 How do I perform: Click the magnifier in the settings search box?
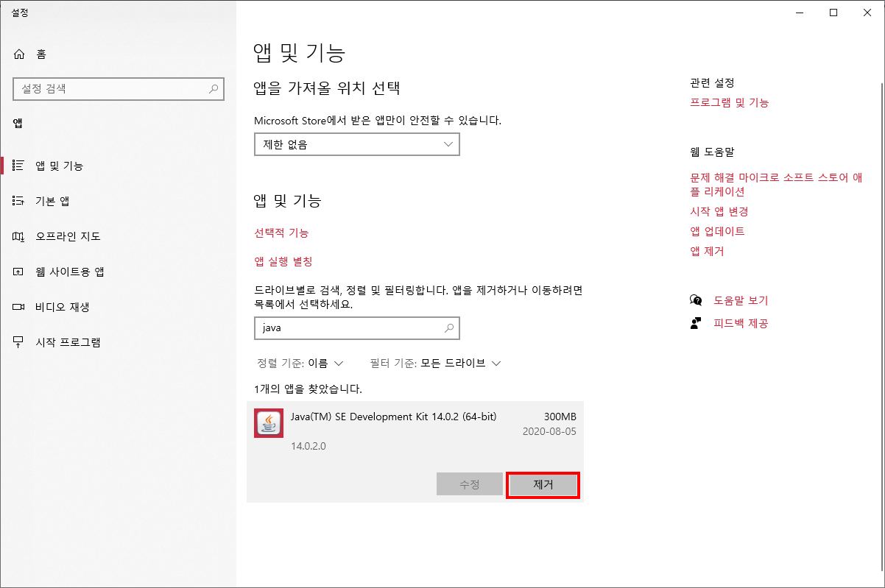pyautogui.click(x=214, y=88)
